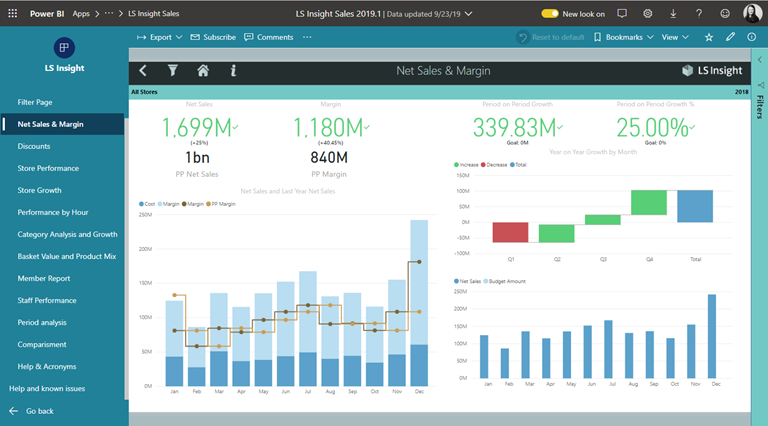Select Category Analysis and Growth page
The height and width of the screenshot is (426, 768).
pyautogui.click(x=67, y=234)
